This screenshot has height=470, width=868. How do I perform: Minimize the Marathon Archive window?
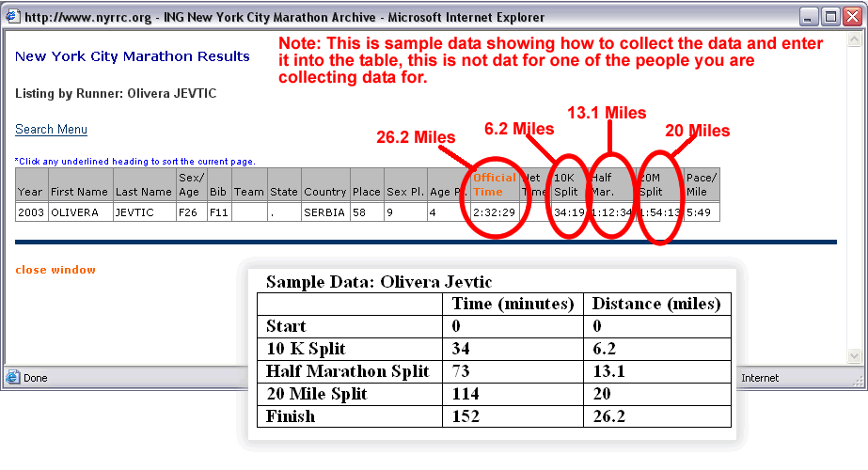(x=809, y=16)
